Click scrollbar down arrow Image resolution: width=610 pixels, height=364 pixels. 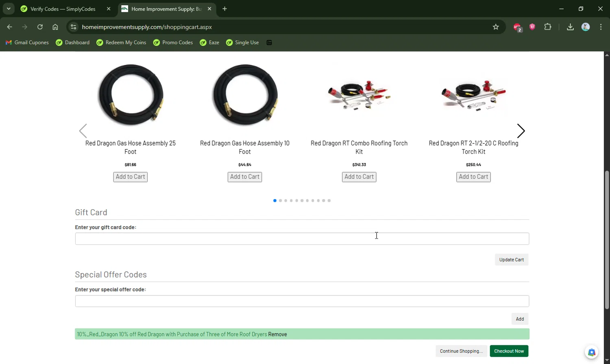(x=607, y=360)
